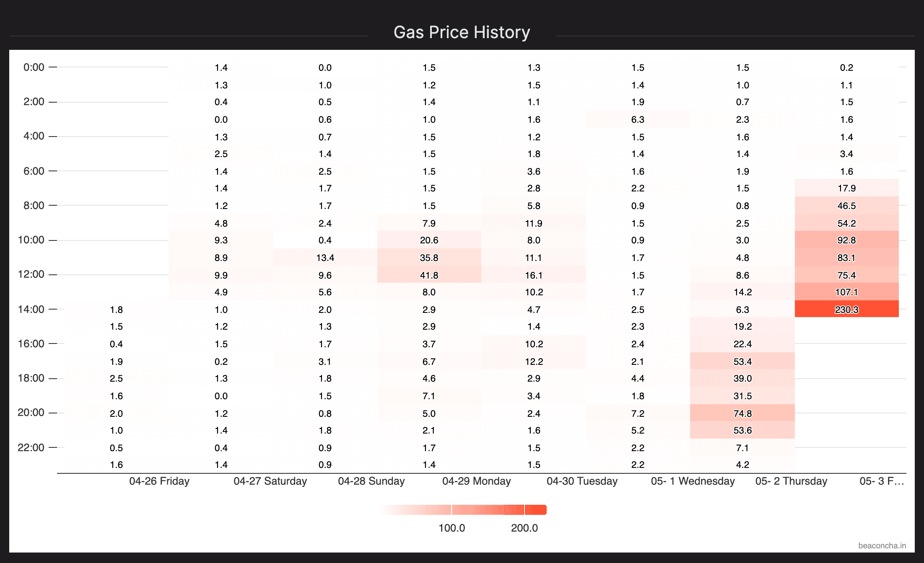Screen dimensions: 924x563
Task: Select the 35.8 heatmap cell
Action: click(x=429, y=258)
